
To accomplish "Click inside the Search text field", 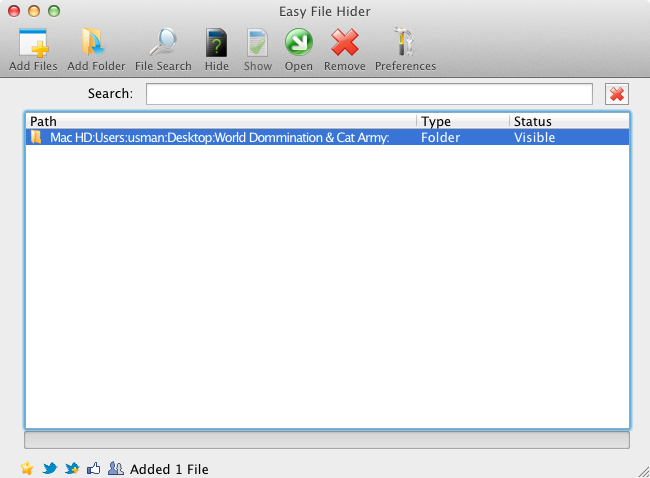I will (369, 94).
